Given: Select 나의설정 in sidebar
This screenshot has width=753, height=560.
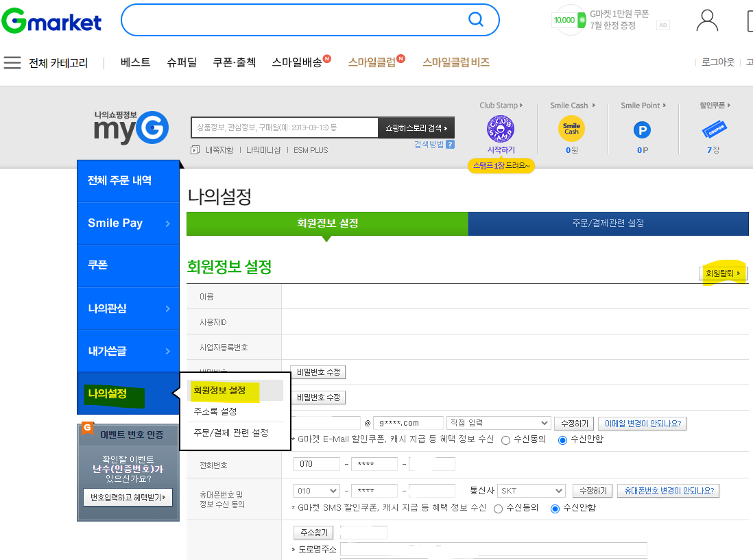Looking at the screenshot, I should [x=128, y=393].
